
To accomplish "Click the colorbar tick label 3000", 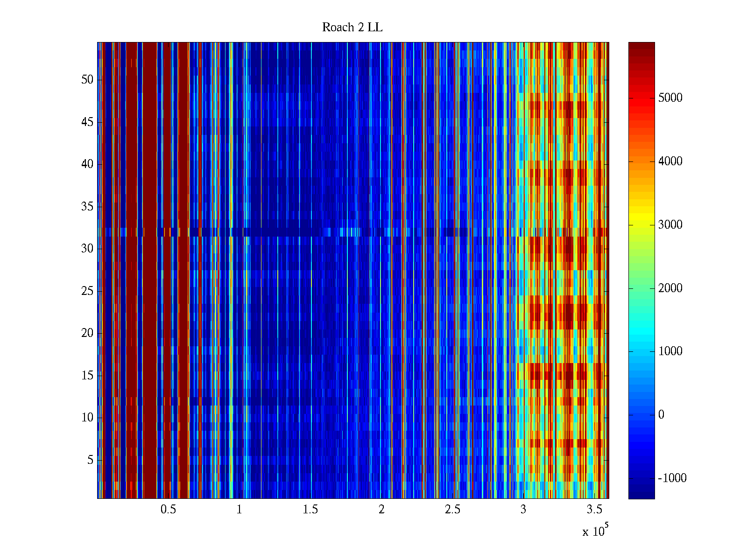I will click(x=670, y=225).
